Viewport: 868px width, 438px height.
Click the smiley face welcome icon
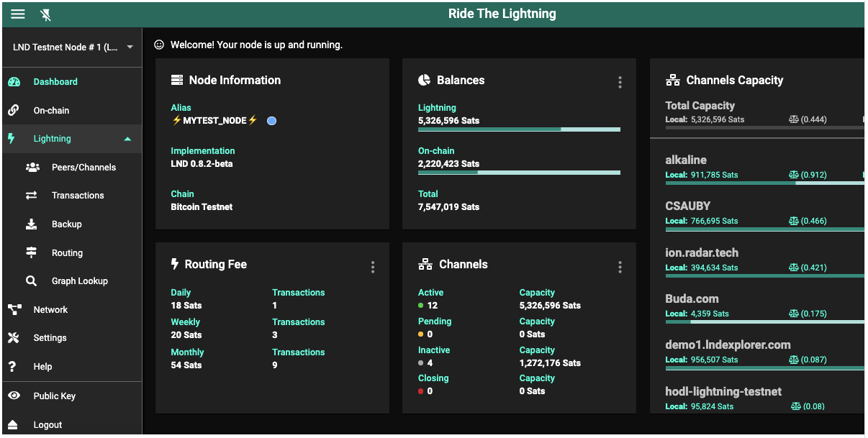tap(160, 45)
